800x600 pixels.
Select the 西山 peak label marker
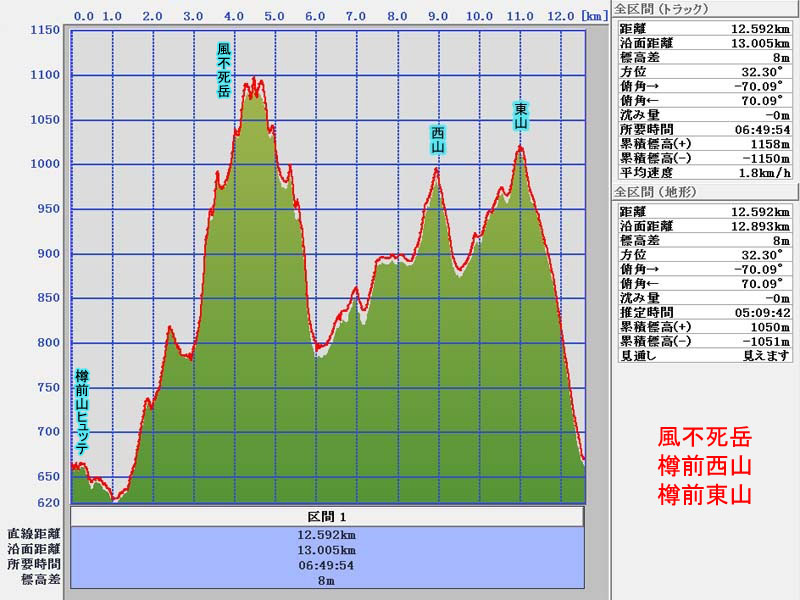pyautogui.click(x=437, y=139)
